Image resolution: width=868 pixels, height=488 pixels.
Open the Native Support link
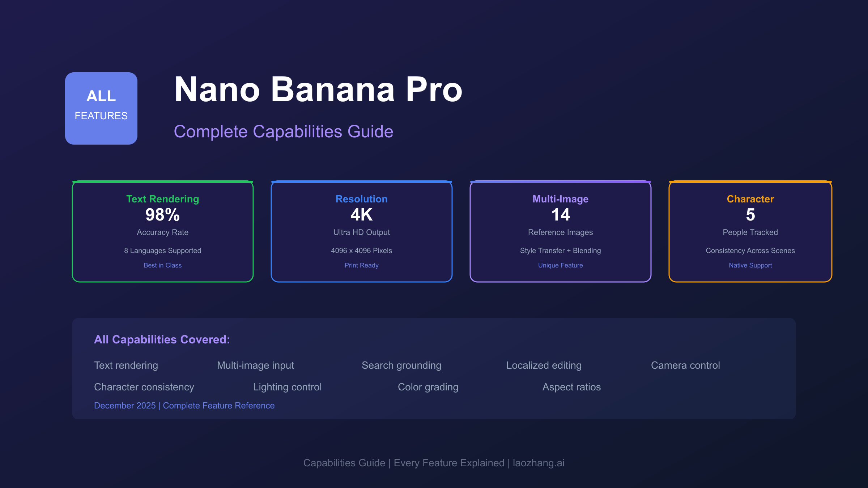(750, 265)
